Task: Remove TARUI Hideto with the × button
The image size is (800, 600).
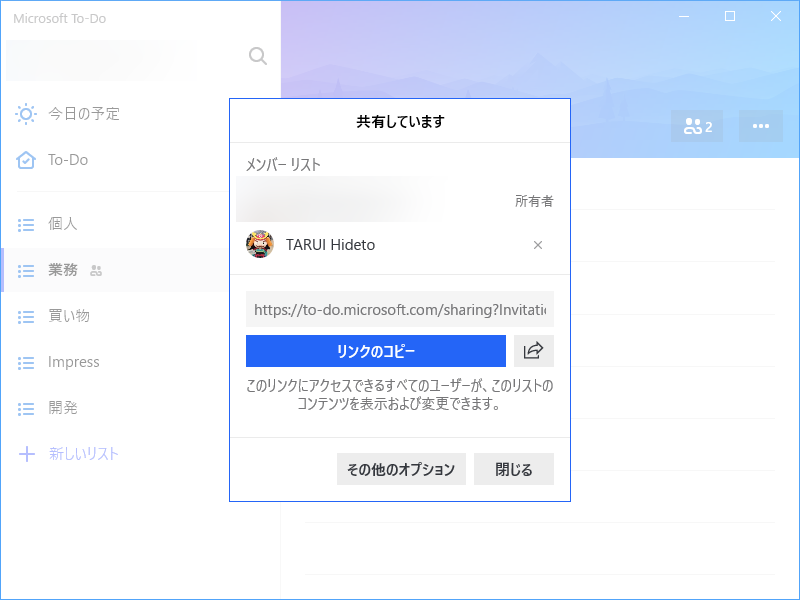Action: coord(538,245)
